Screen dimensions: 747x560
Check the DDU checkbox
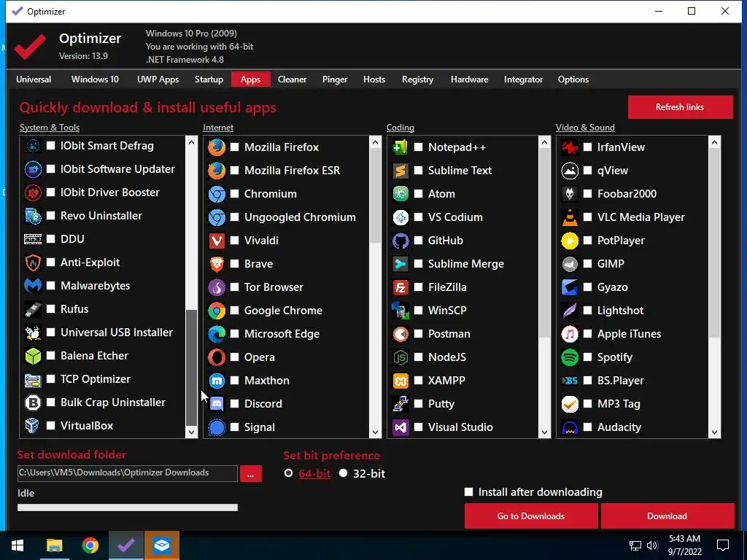[51, 238]
